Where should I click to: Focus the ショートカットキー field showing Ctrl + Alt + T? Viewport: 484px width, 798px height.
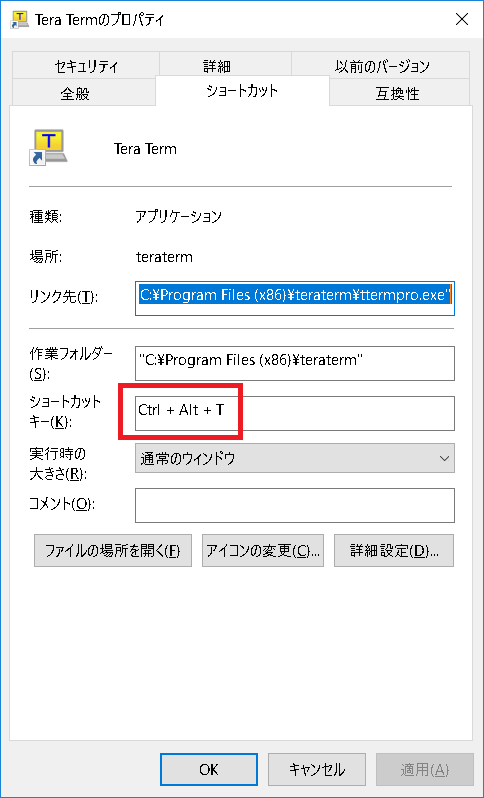[x=295, y=413]
